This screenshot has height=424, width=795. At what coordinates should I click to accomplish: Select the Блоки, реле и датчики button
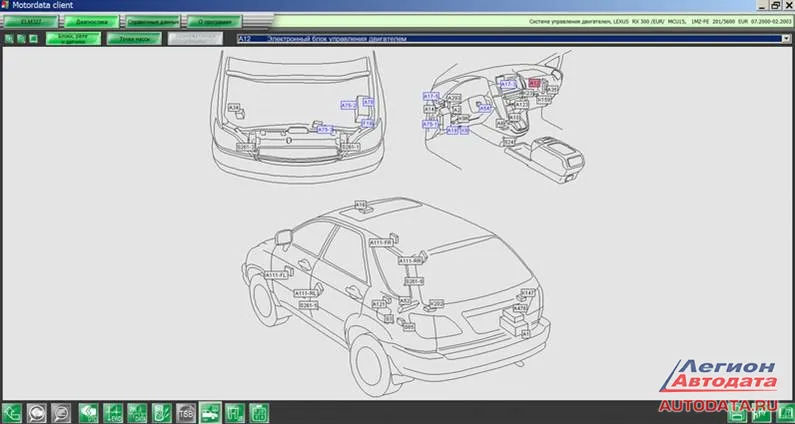tap(73, 39)
